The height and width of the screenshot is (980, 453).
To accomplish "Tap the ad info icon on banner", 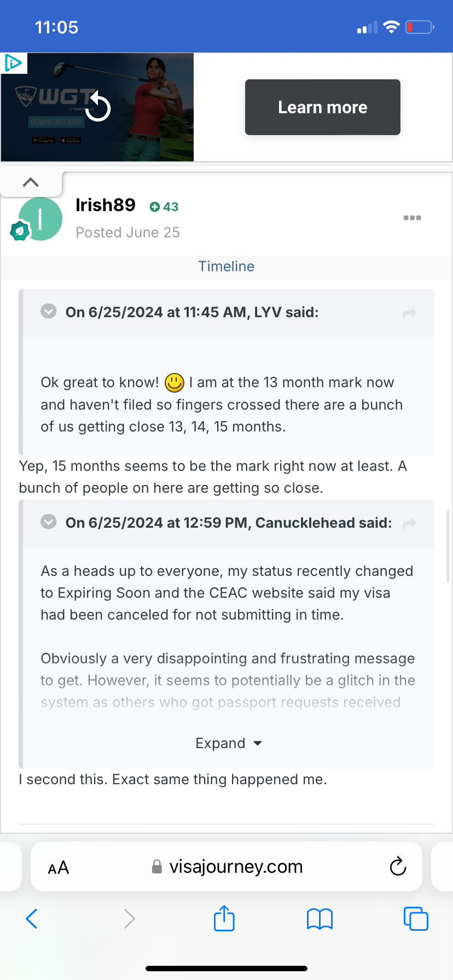I will [x=13, y=63].
